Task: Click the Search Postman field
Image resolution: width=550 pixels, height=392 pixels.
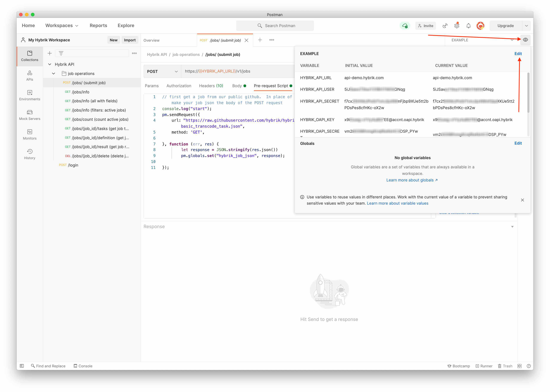Action: click(x=275, y=26)
